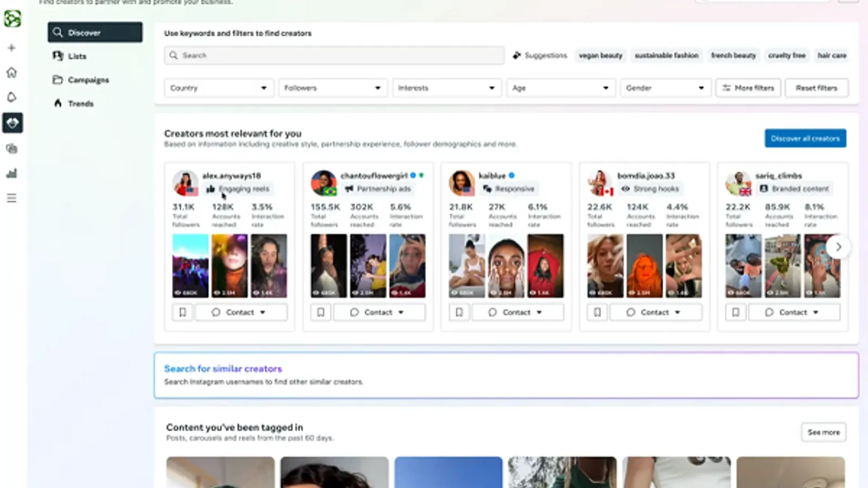The image size is (868, 488).
Task: Select the vegan beauty suggestion chip
Action: coord(600,55)
